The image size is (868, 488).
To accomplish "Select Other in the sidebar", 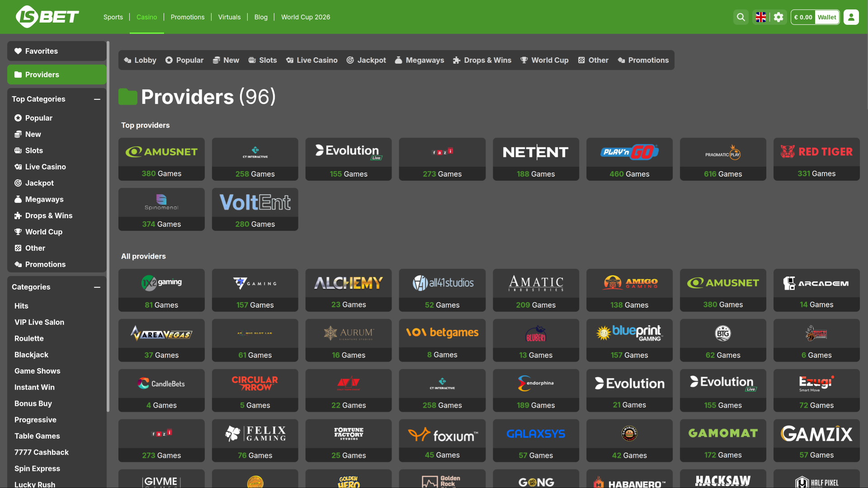I will pos(57,248).
